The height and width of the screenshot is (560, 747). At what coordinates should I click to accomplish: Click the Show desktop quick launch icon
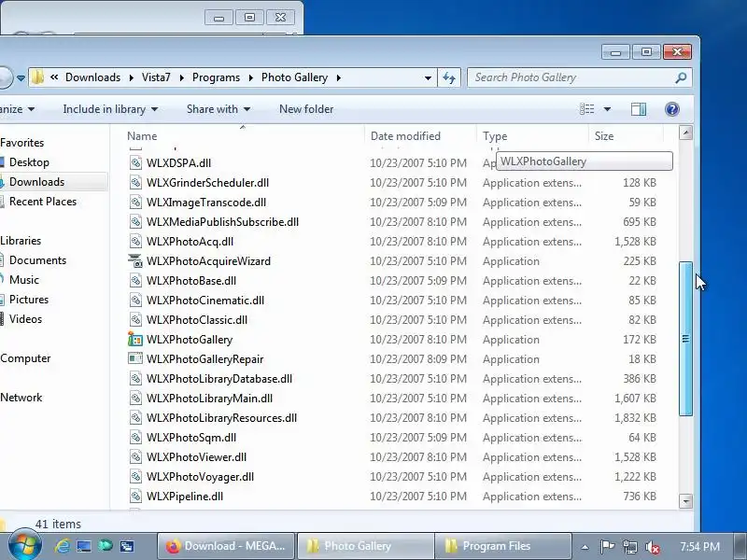click(84, 546)
